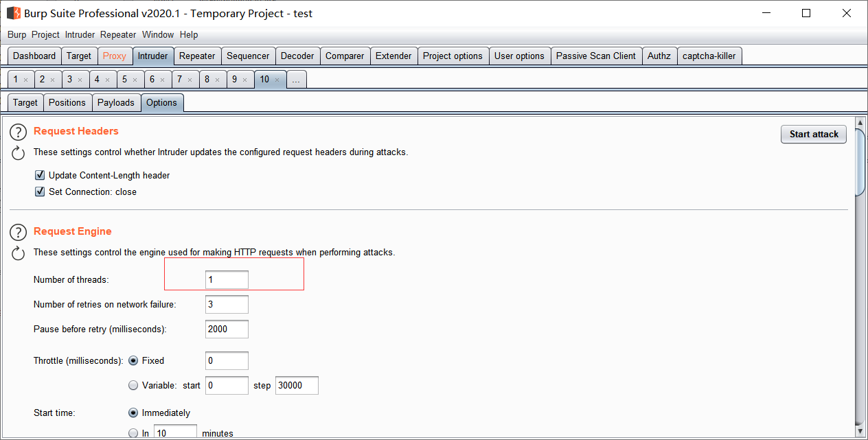Open the Decoder tab

pyautogui.click(x=297, y=56)
